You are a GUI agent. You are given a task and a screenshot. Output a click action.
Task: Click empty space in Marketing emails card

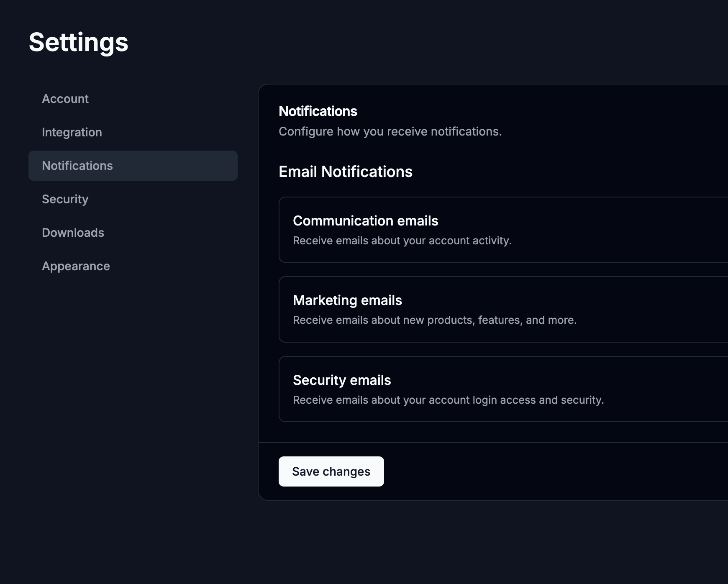649,309
